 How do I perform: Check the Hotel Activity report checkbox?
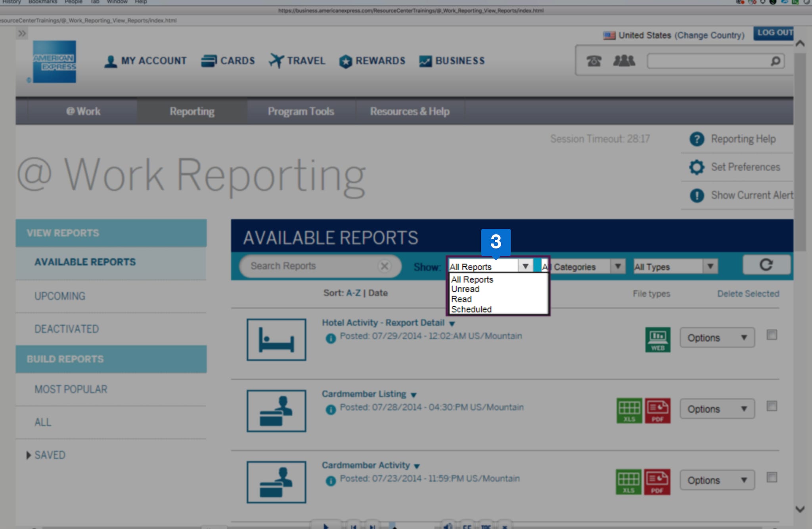(772, 335)
